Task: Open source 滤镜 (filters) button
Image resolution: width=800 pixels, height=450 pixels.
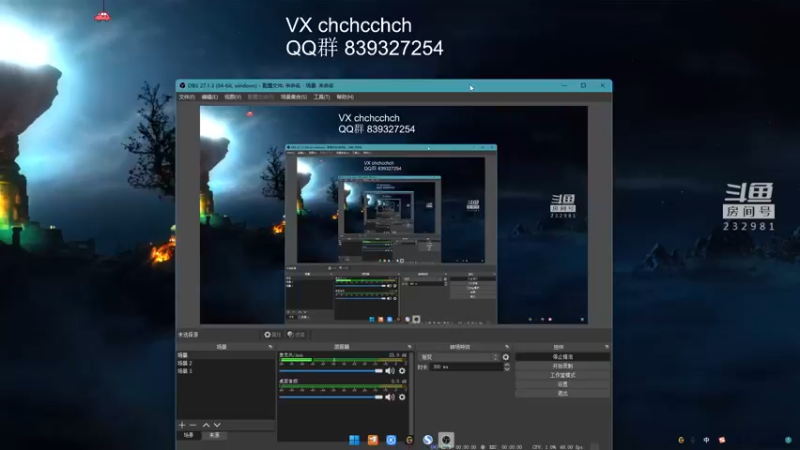Action: coord(296,335)
